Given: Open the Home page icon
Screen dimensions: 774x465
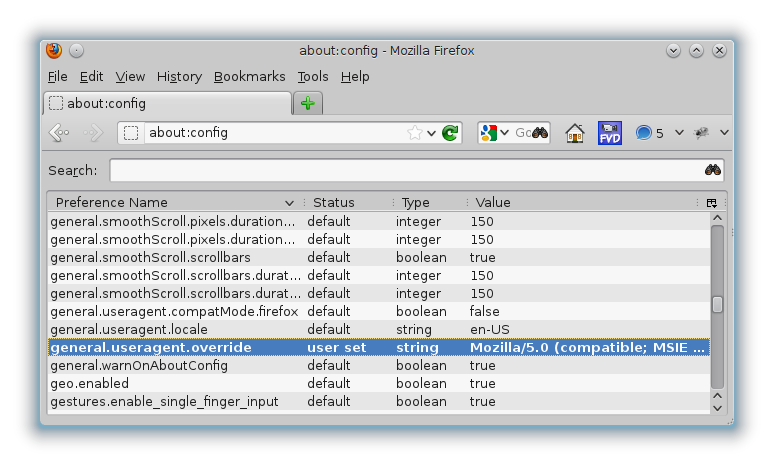Looking at the screenshot, I should coord(574,133).
